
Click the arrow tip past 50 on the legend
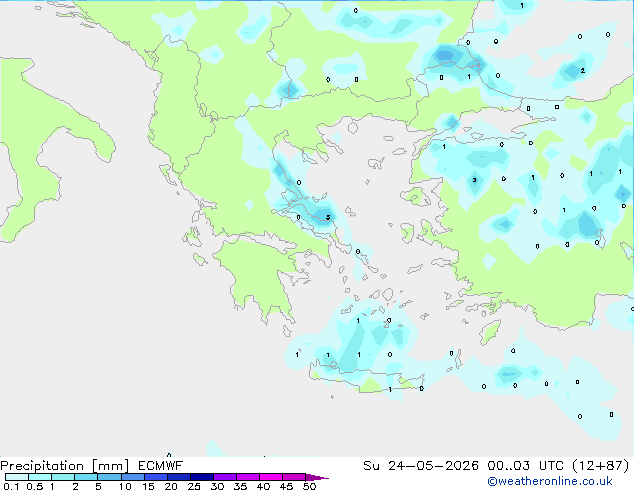coord(317,477)
